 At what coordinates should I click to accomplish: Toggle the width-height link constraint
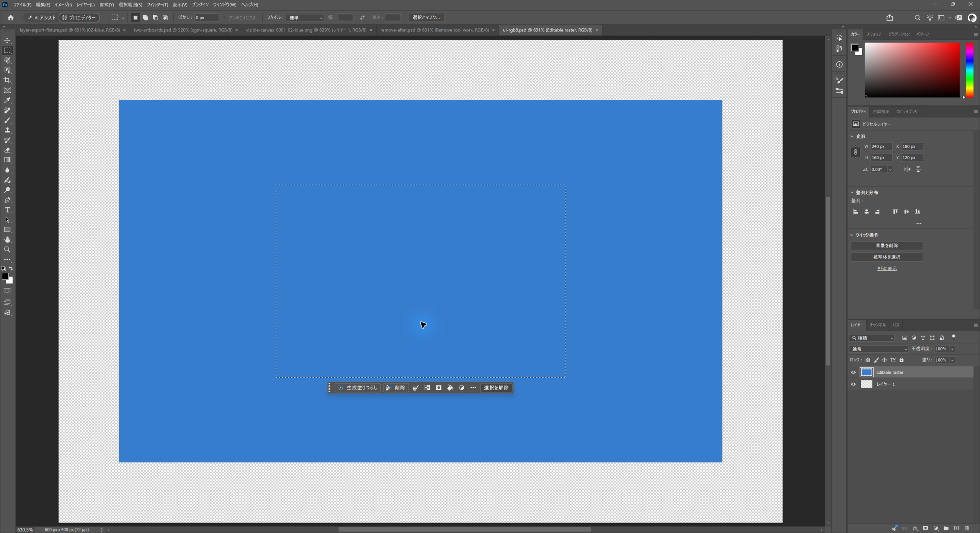[856, 152]
